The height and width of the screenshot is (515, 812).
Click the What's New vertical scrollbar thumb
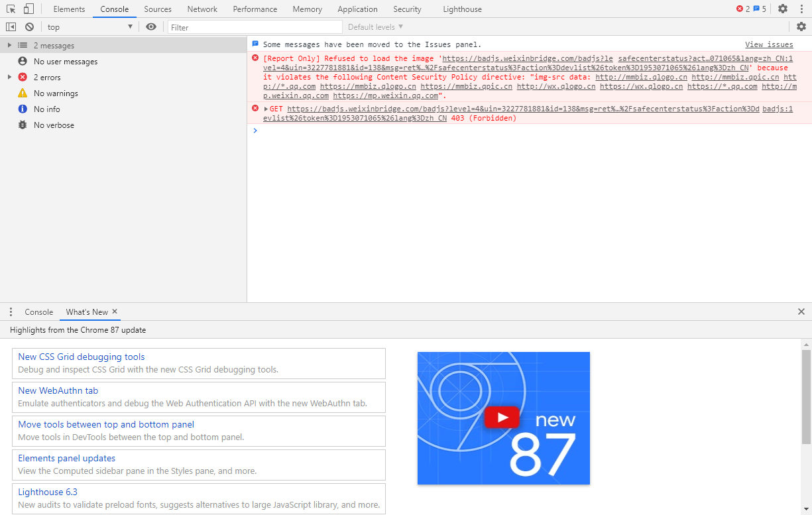pyautogui.click(x=806, y=396)
